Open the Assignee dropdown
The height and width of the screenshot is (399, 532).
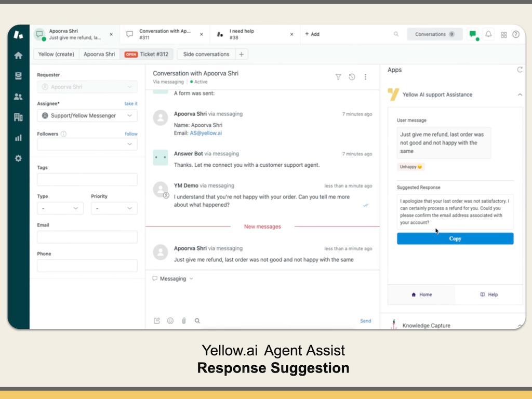87,115
